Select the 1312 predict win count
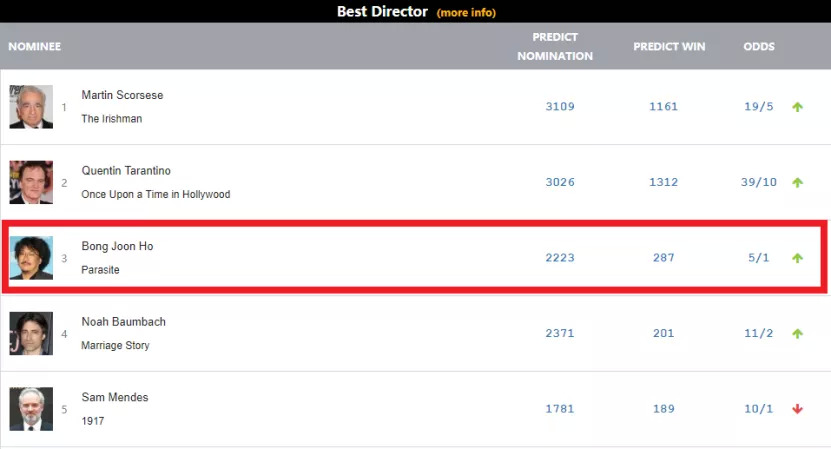The width and height of the screenshot is (831, 449). pyautogui.click(x=663, y=182)
